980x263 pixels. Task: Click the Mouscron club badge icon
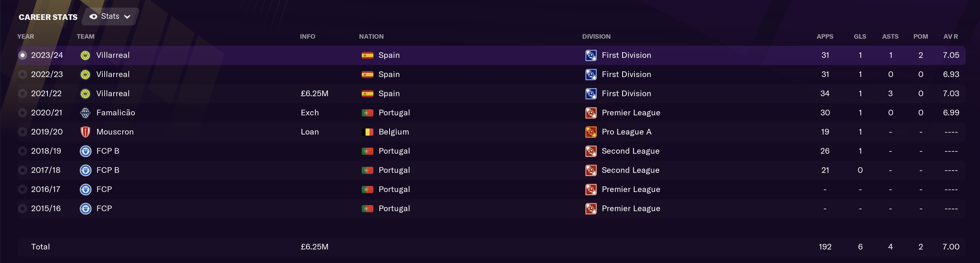(85, 132)
